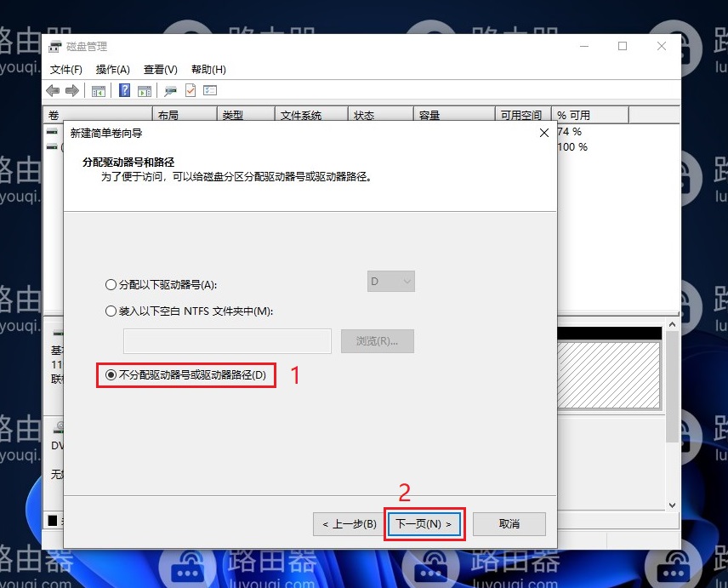Open the 帮助(H) menu
This screenshot has width=728, height=588.
pos(208,70)
